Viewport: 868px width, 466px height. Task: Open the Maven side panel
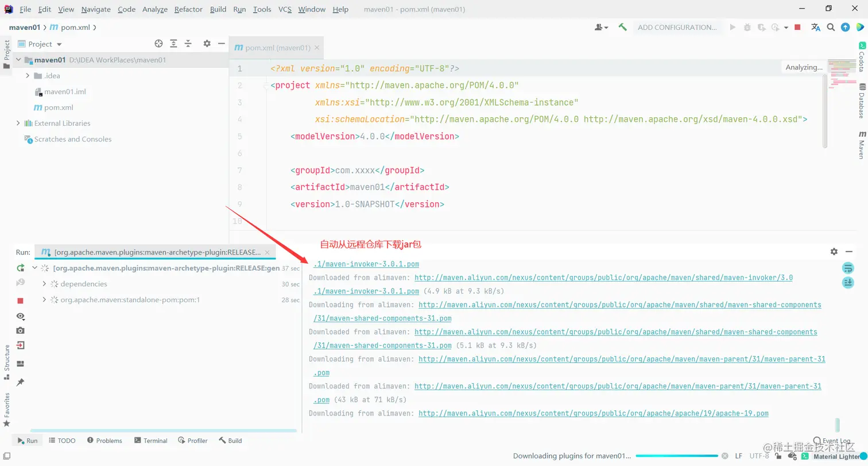pyautogui.click(x=862, y=145)
